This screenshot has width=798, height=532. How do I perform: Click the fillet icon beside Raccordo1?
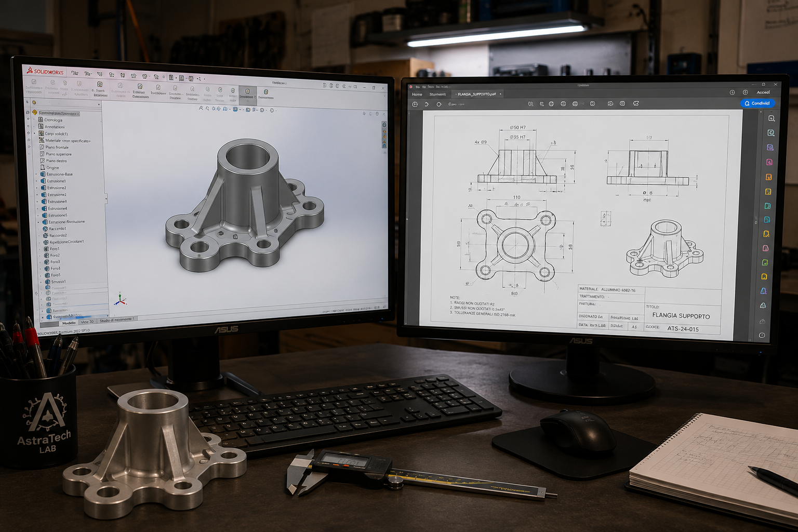(45, 229)
